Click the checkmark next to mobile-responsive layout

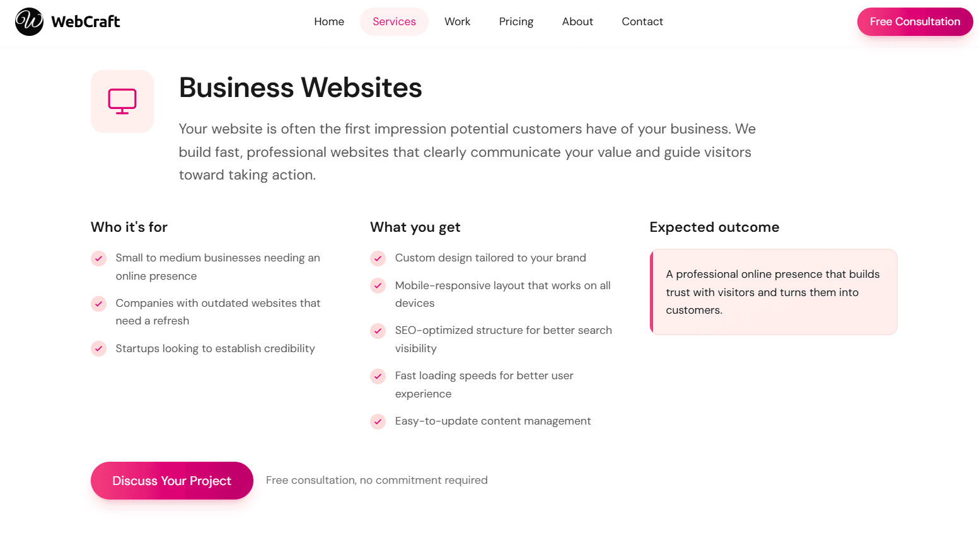(378, 286)
